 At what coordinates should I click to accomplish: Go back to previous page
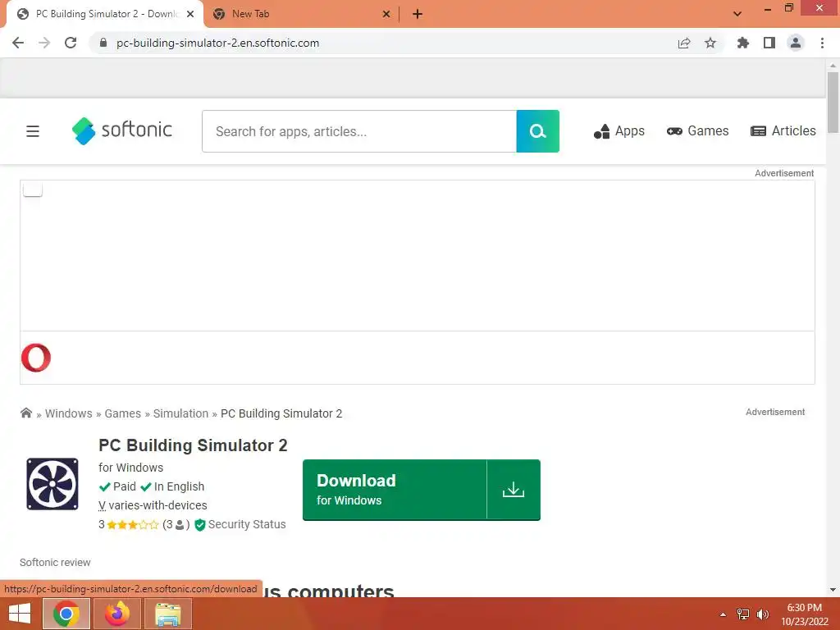point(18,43)
